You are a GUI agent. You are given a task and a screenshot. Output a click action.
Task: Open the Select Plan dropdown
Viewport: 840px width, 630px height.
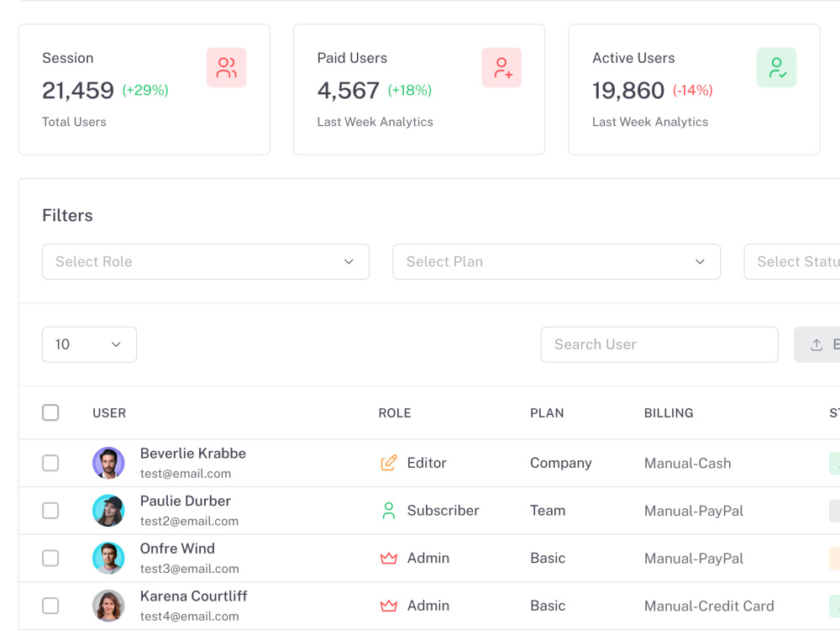click(x=556, y=261)
